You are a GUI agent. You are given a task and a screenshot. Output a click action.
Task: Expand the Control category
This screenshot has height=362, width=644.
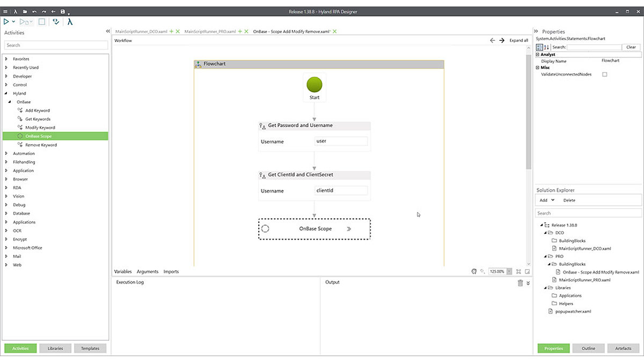tap(6, 85)
